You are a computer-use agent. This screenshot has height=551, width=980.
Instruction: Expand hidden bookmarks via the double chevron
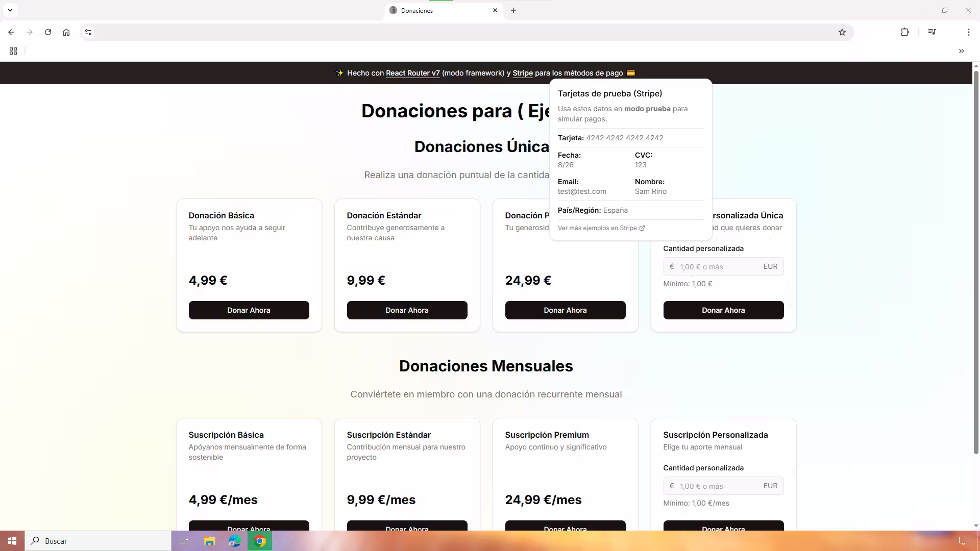click(x=962, y=51)
